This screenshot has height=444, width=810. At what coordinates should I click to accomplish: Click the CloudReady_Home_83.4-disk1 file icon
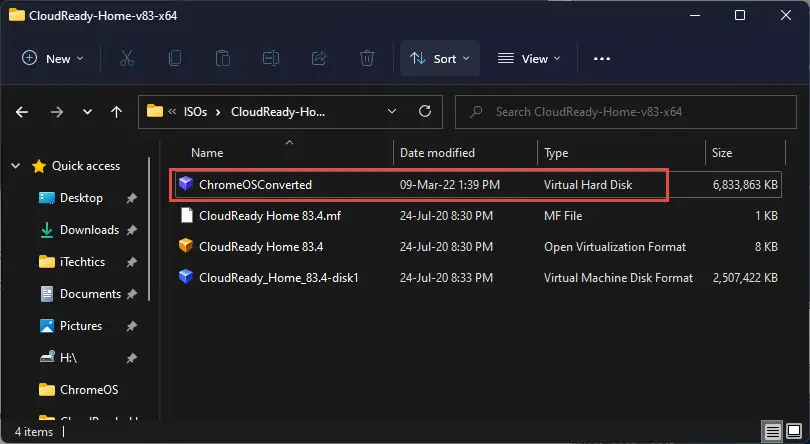[x=185, y=277]
